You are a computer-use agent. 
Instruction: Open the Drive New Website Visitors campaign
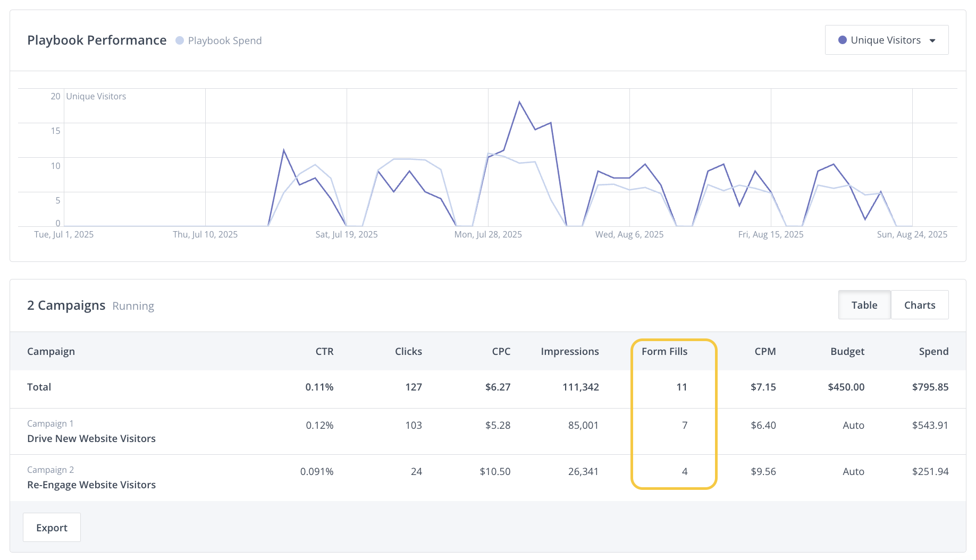pyautogui.click(x=91, y=438)
